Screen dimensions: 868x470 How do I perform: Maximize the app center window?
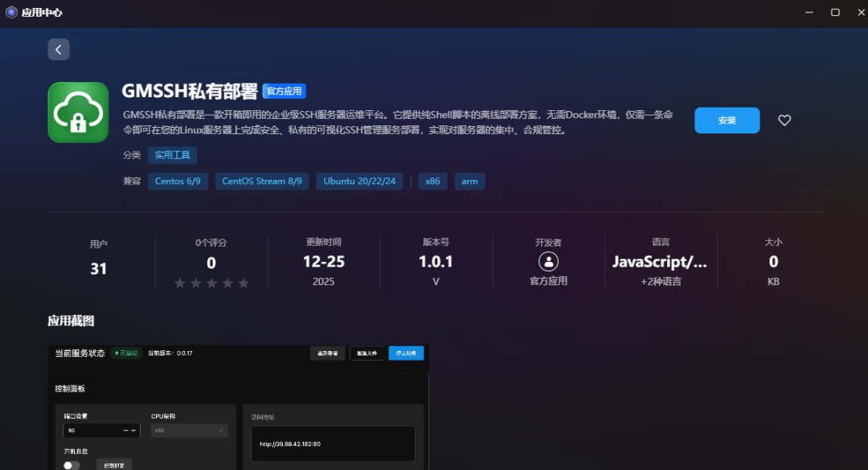pos(835,12)
